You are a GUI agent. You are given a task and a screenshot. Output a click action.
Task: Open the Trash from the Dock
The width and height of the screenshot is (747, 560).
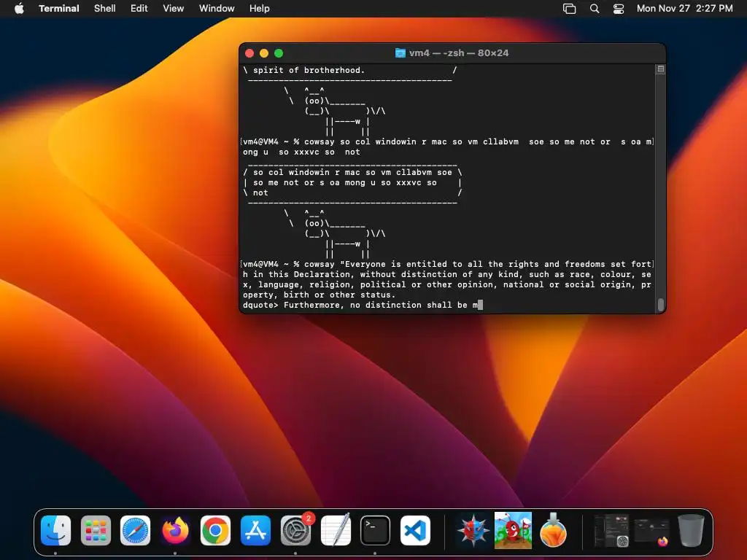point(692,530)
